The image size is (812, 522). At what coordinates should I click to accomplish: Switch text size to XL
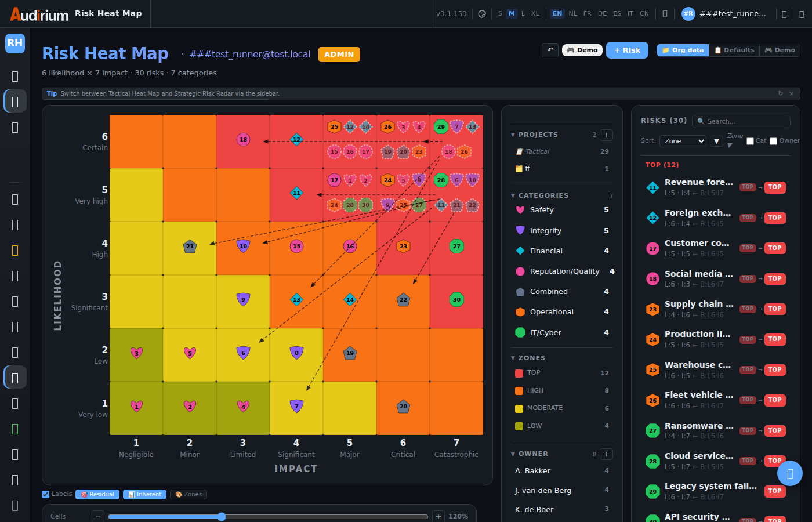(x=535, y=13)
